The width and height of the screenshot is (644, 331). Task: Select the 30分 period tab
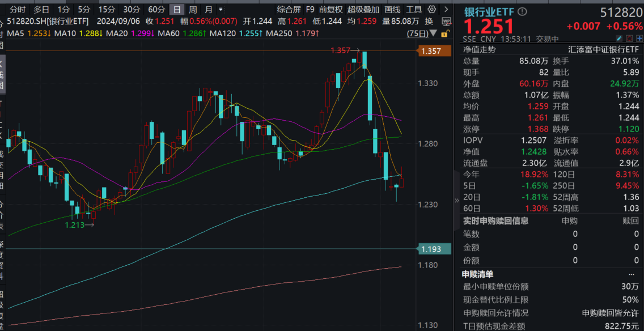pos(132,9)
